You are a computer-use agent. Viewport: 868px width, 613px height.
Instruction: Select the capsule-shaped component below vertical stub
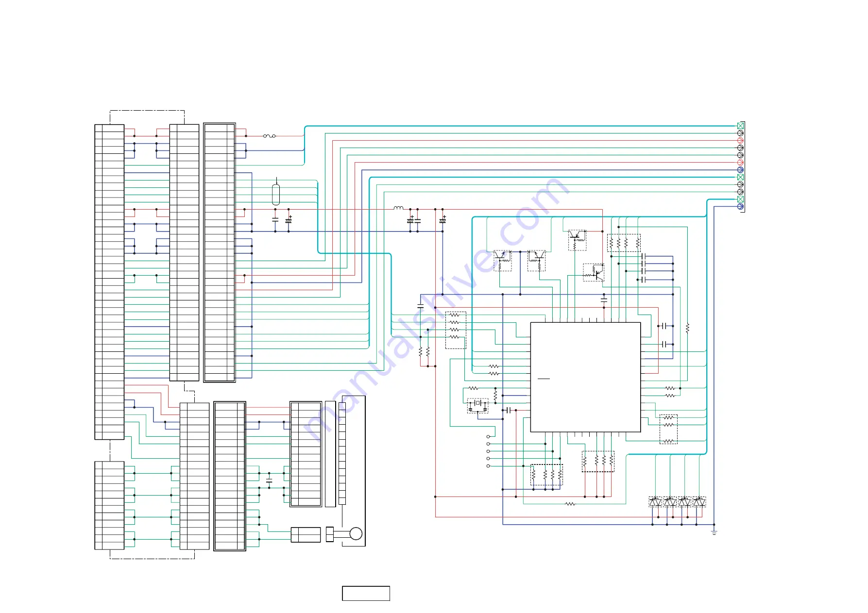[x=276, y=195]
